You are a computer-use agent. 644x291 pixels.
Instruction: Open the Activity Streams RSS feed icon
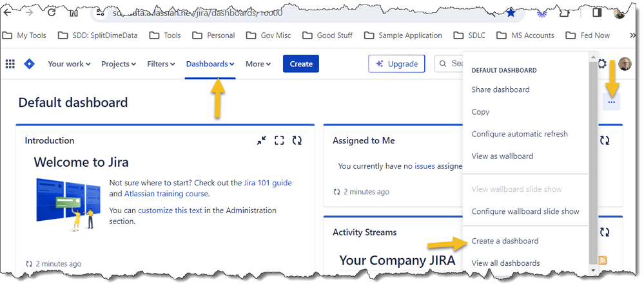point(603,260)
